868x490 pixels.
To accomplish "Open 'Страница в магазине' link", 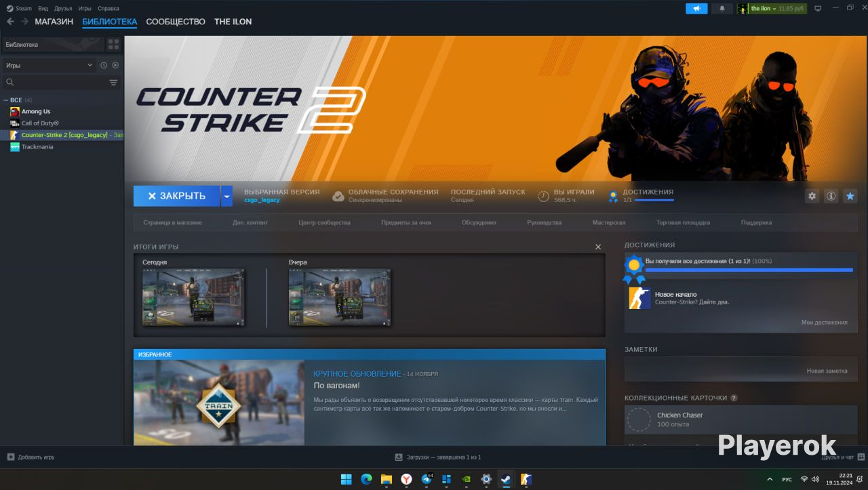I will click(172, 222).
